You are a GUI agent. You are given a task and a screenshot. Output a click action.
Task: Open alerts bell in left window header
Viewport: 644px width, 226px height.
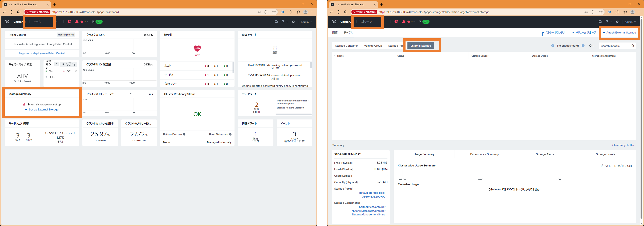77,22
